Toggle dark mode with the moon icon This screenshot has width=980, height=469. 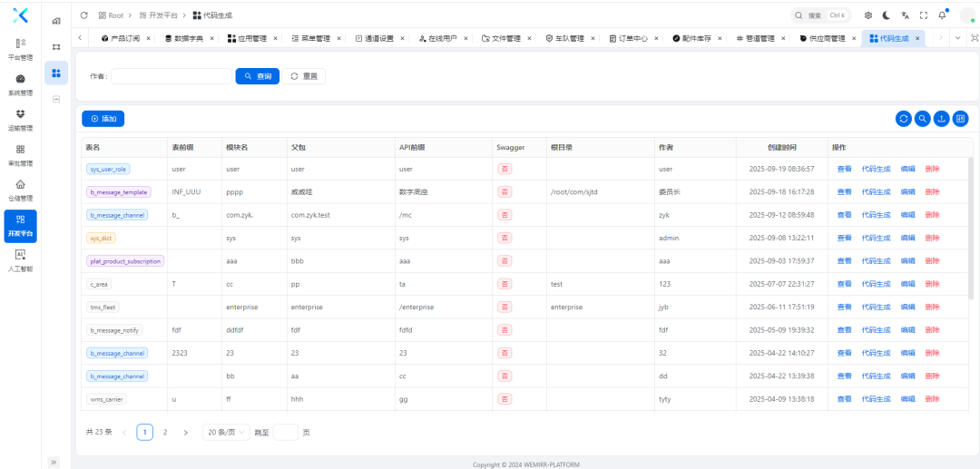tap(887, 15)
